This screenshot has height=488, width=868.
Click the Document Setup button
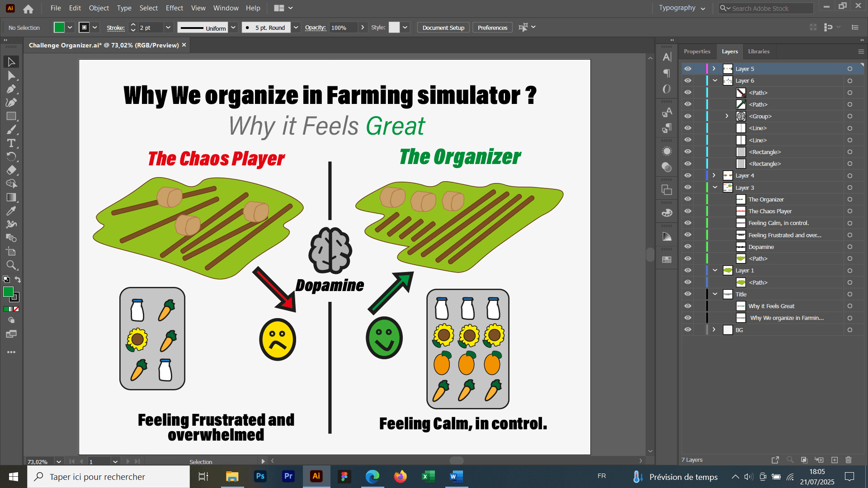pyautogui.click(x=443, y=28)
